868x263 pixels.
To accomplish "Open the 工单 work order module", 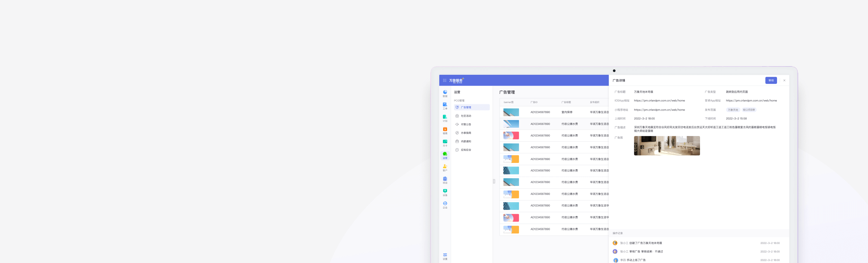I will tap(445, 106).
